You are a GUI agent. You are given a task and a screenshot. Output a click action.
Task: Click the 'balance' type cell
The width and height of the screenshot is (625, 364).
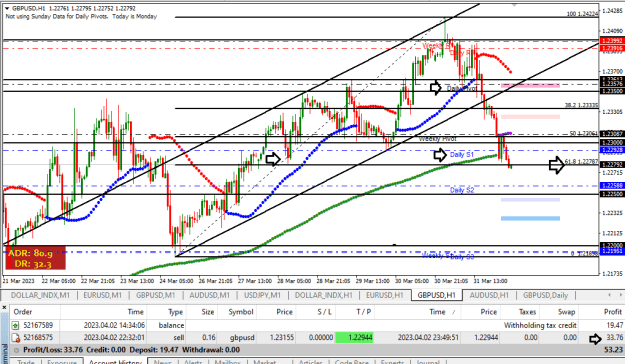click(171, 326)
